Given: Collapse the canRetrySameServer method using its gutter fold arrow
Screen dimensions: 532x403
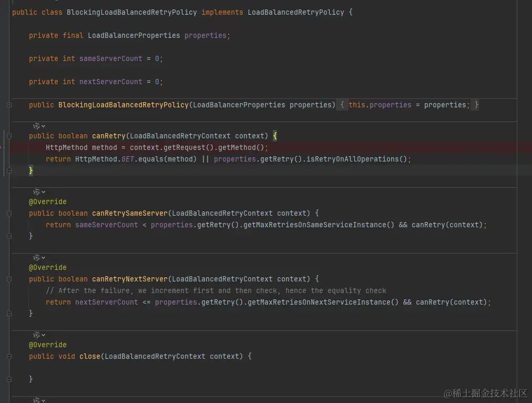Looking at the screenshot, I should pos(9,213).
